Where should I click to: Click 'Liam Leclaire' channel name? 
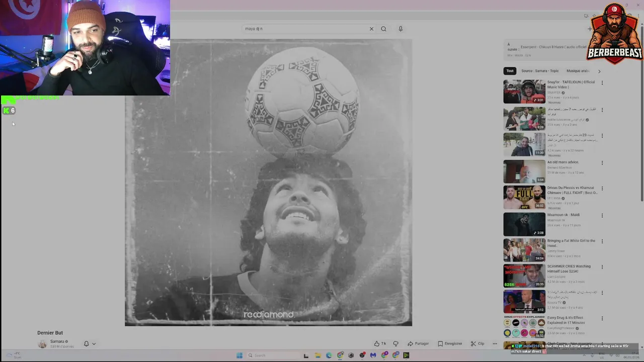tap(556, 277)
